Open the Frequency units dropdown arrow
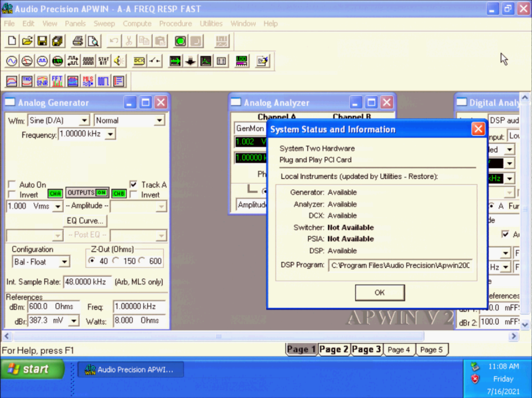The height and width of the screenshot is (398, 532). 110,134
